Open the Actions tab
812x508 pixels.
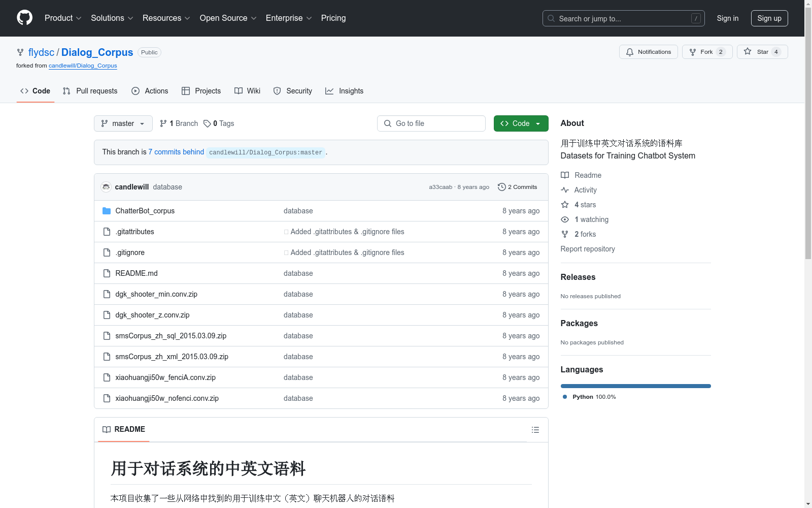[150, 91]
